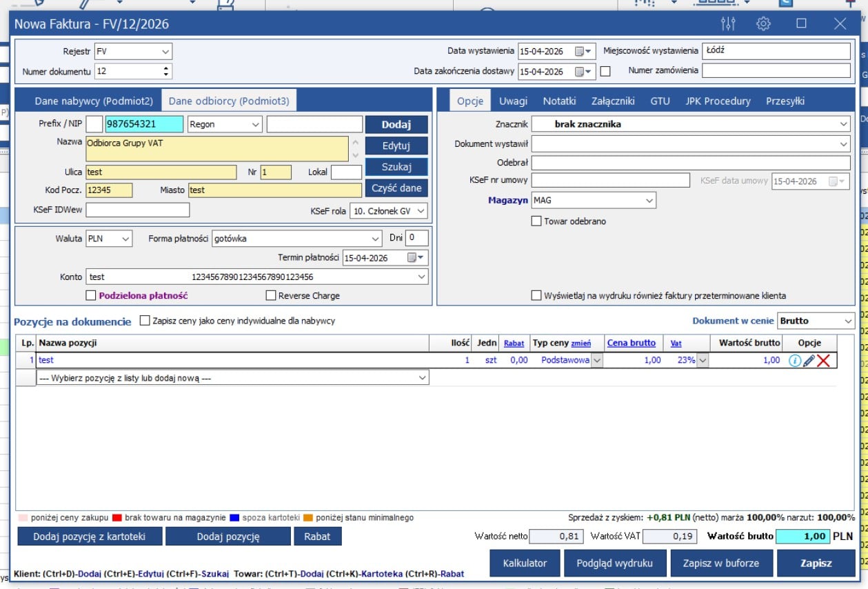Click the cyan Wartość brutto total field

803,536
